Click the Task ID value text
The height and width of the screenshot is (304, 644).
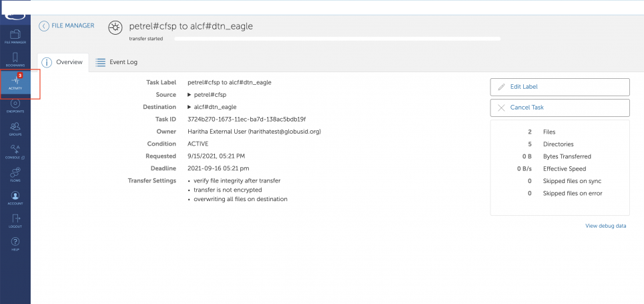(x=246, y=119)
